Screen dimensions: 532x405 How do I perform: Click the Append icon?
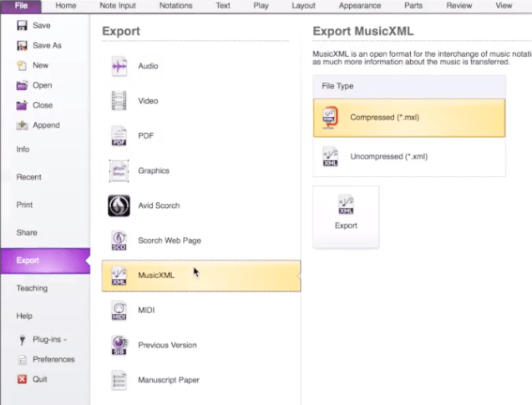[22, 125]
